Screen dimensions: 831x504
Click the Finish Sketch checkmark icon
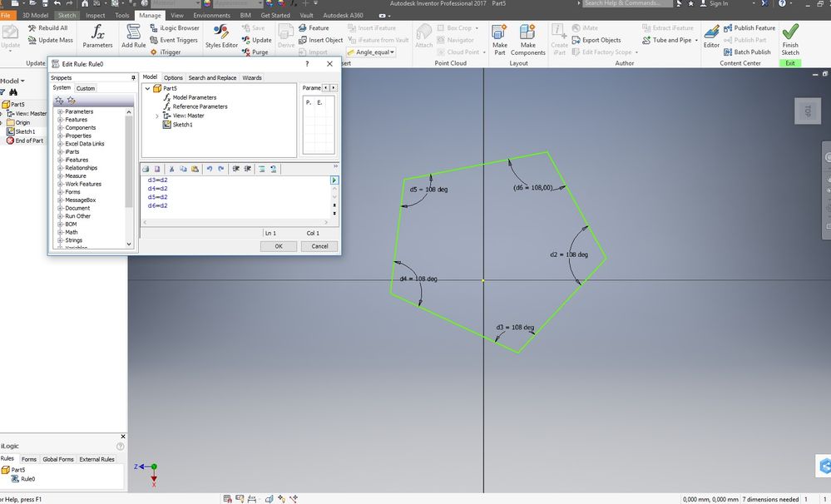coord(789,32)
